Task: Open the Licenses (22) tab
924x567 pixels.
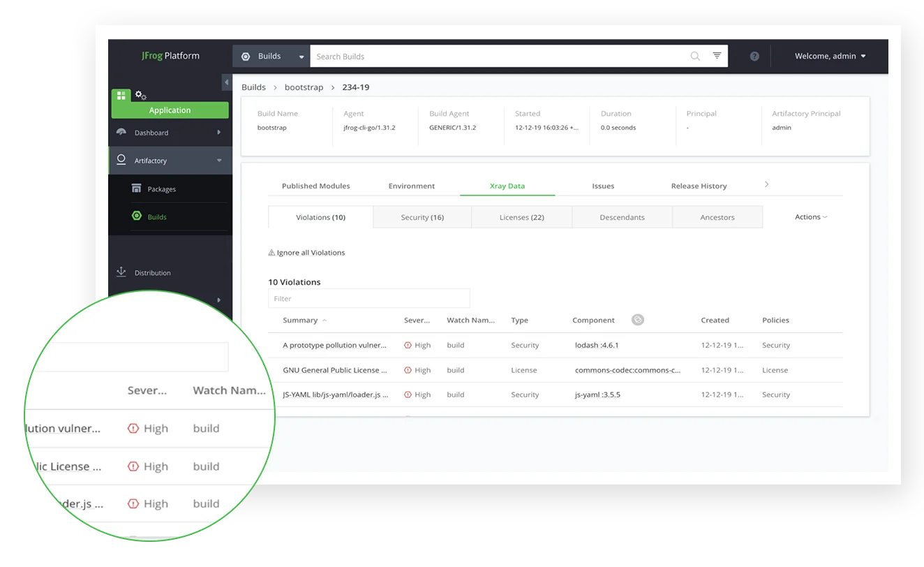Action: click(x=522, y=216)
